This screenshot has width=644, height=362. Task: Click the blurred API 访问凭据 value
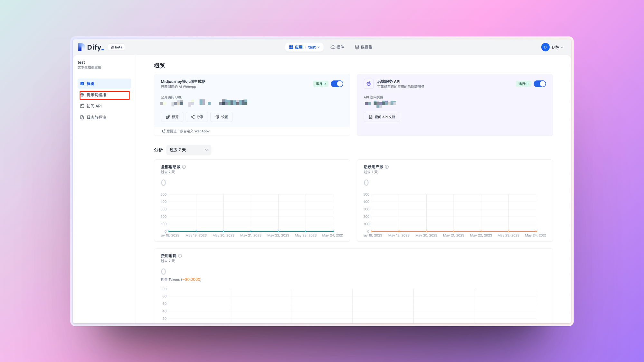click(381, 103)
